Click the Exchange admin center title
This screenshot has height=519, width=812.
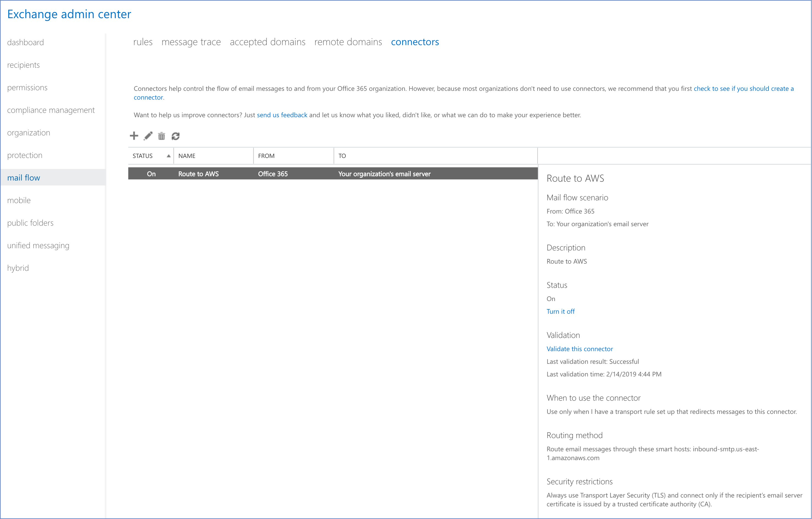pos(69,14)
